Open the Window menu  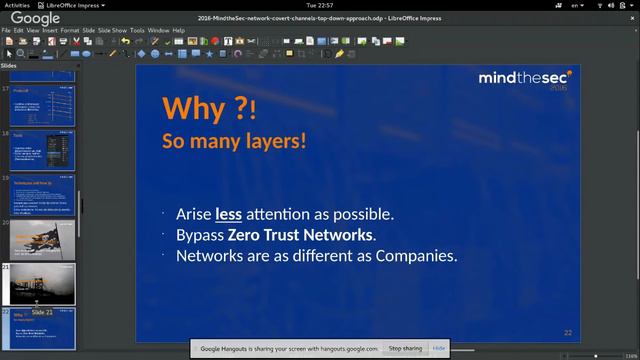tap(158, 30)
